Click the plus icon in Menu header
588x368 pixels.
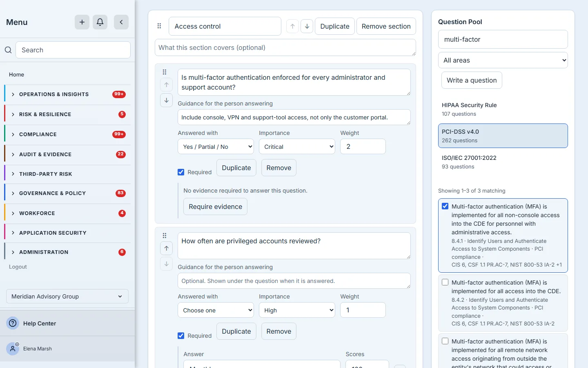(x=82, y=22)
